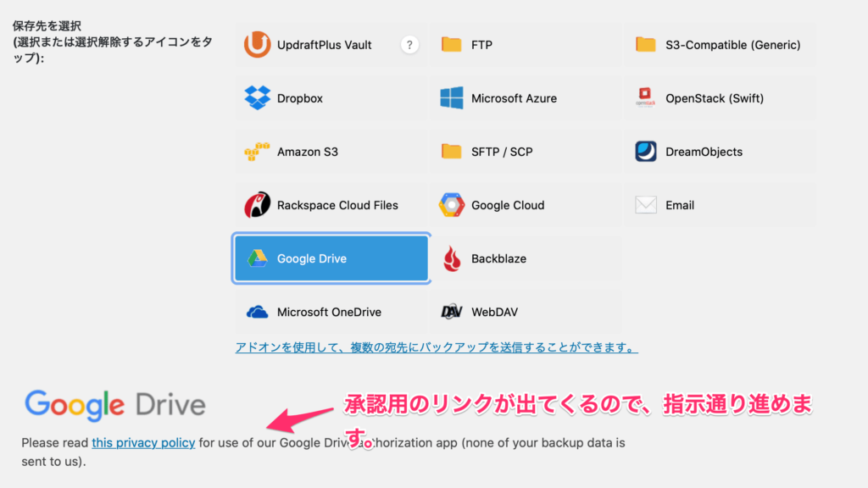Select the Microsoft OneDrive cloud icon
This screenshot has width=868, height=488.
click(x=258, y=312)
